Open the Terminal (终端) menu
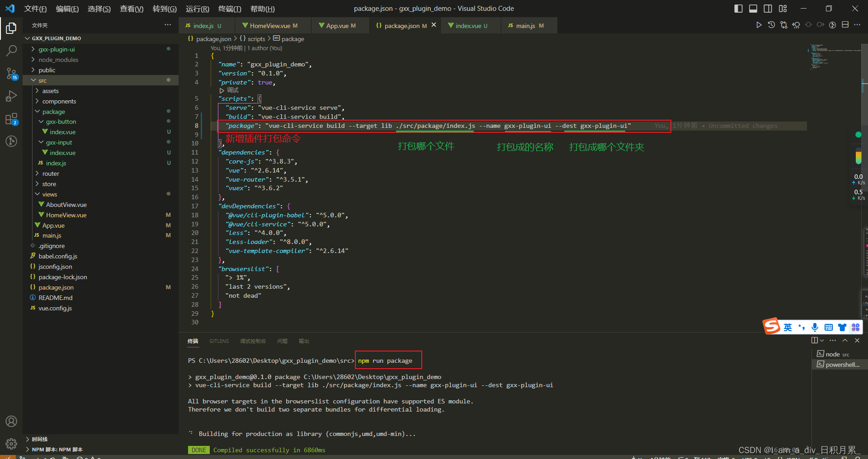The width and height of the screenshot is (868, 459). [x=230, y=9]
